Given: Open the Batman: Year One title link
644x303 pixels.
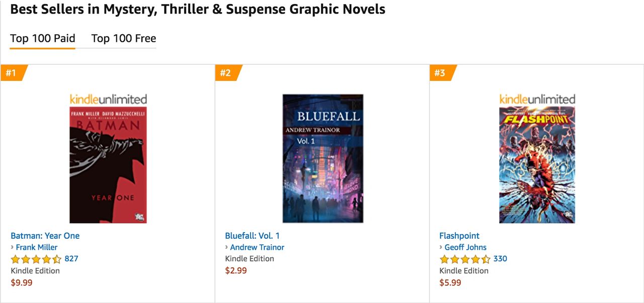Looking at the screenshot, I should 45,236.
